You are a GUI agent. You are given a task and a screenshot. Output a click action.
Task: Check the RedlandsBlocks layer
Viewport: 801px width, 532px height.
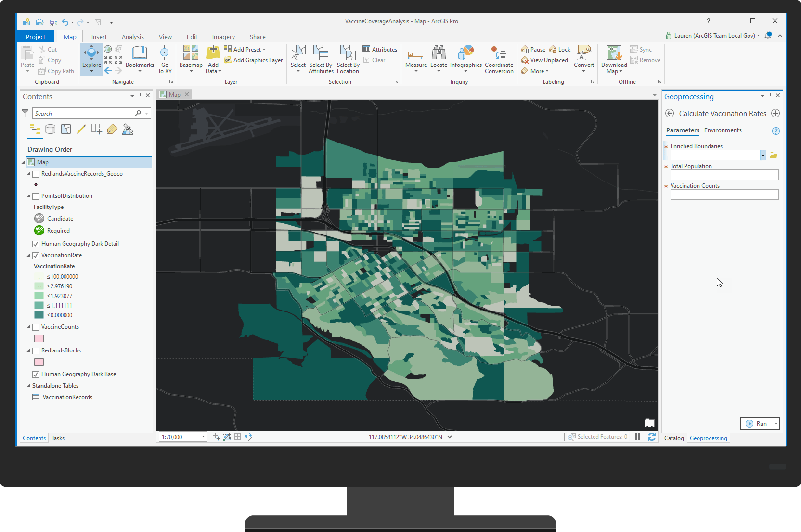(x=36, y=351)
